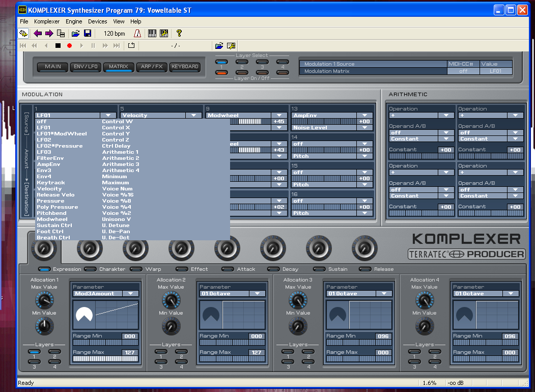Click the next program purple right arrow
535x392 pixels.
pos(49,34)
